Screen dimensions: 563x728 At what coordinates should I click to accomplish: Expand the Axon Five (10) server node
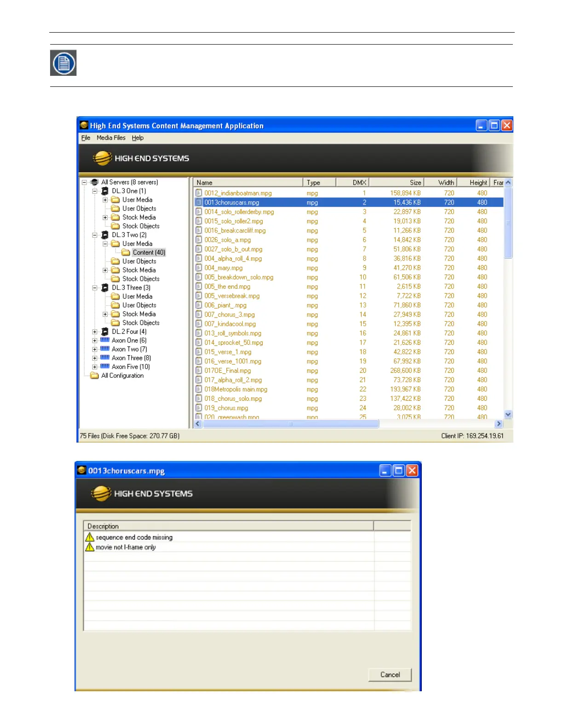(95, 367)
